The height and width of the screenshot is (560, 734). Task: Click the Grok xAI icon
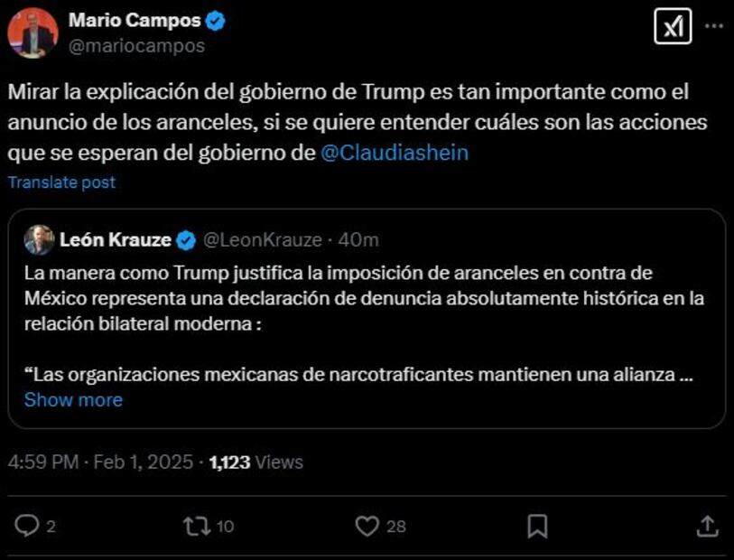[672, 27]
